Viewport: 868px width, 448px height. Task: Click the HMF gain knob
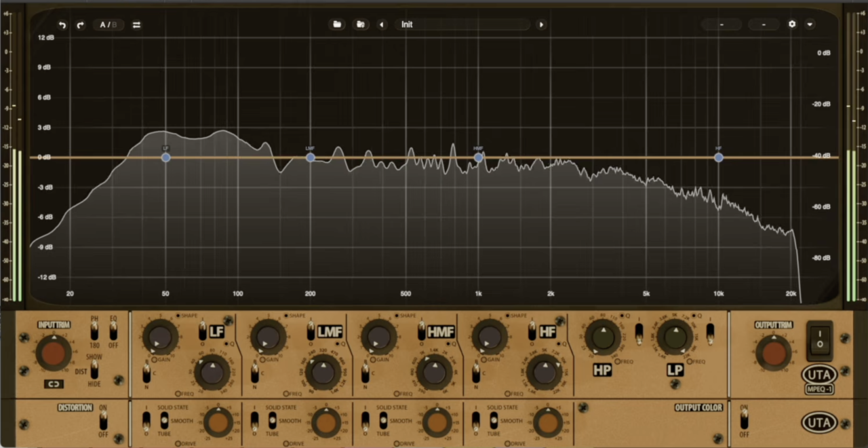[379, 337]
